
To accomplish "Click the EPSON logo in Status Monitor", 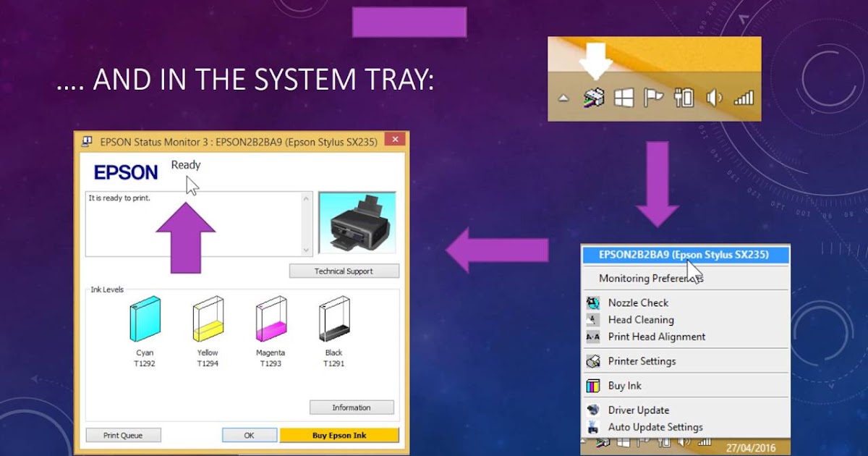I will coord(126,172).
